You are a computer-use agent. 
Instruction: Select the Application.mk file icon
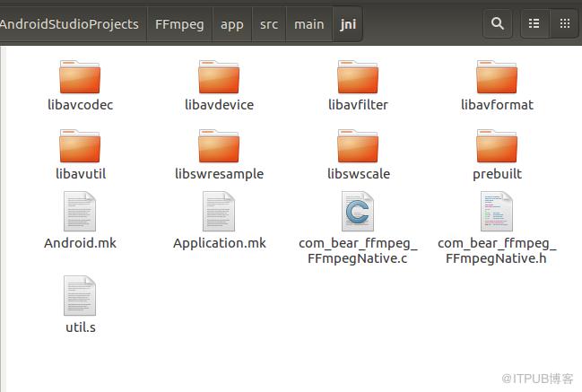coord(219,211)
